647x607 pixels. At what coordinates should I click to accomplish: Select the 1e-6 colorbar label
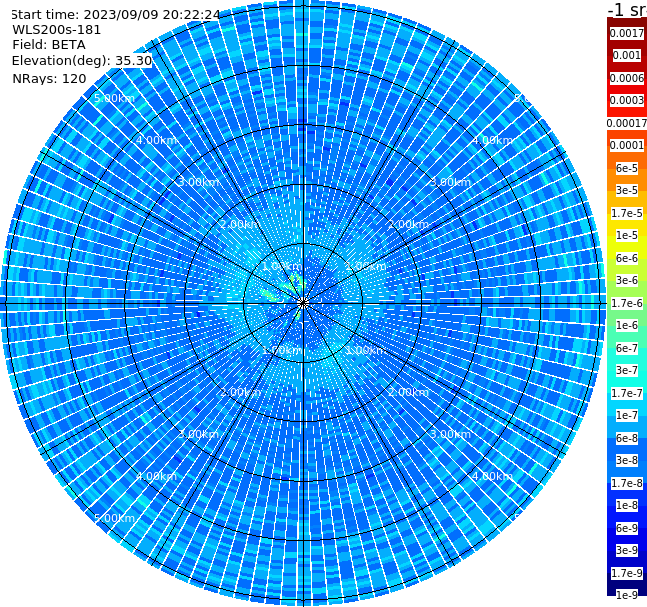point(627,325)
